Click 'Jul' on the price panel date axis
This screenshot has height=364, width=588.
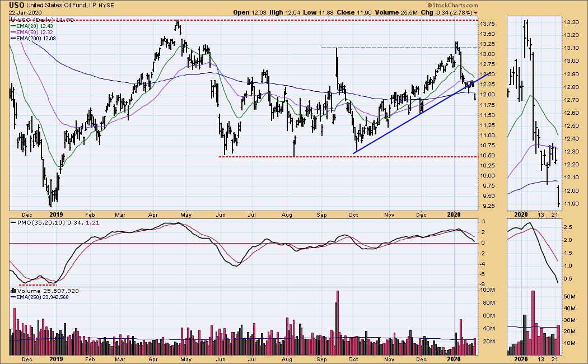tap(251, 215)
